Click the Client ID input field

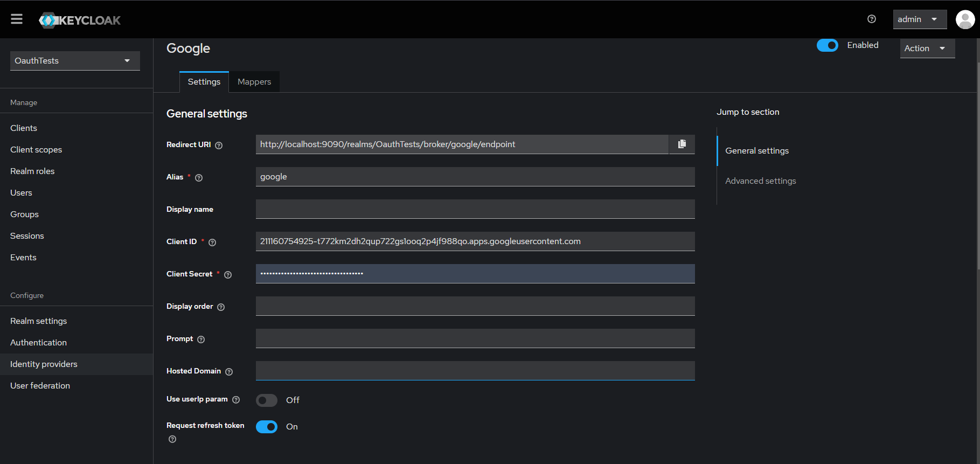coord(475,241)
